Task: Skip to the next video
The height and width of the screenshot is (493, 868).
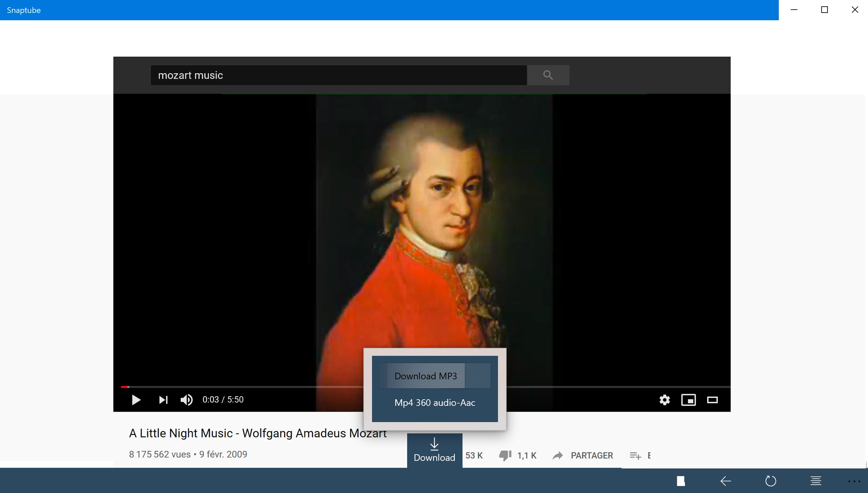Action: click(x=163, y=400)
